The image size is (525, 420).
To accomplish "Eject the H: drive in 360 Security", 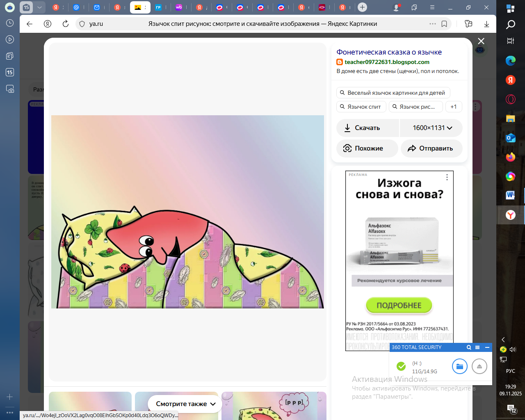I will pyautogui.click(x=479, y=366).
